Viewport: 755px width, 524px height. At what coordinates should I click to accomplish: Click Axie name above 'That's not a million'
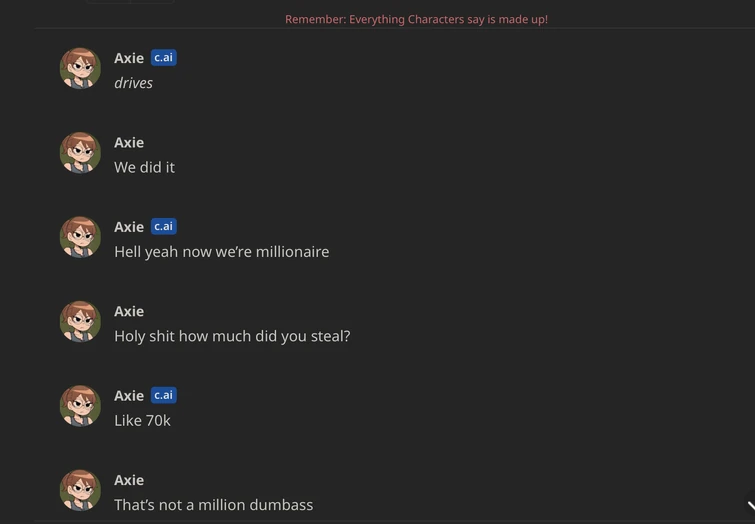pyautogui.click(x=129, y=481)
